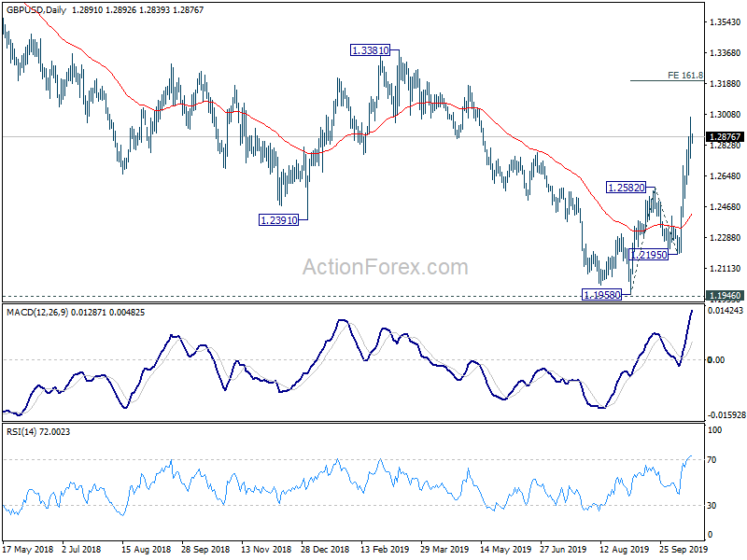The height and width of the screenshot is (560, 747).
Task: Click the MACD -0.015928 scale value
Action: pos(726,415)
